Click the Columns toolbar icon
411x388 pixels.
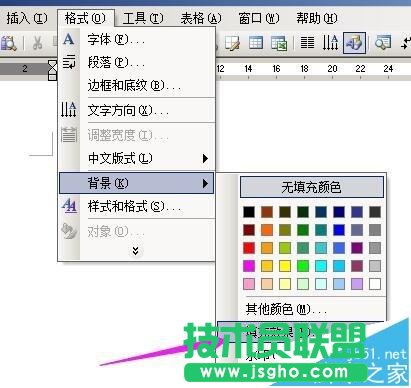307,43
